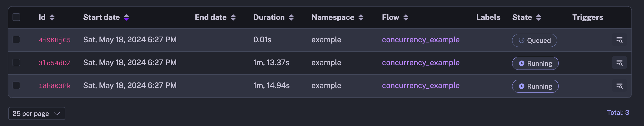Screen dimensions: 644x126
Task: Sort by Duration arrows
Action: (x=291, y=17)
